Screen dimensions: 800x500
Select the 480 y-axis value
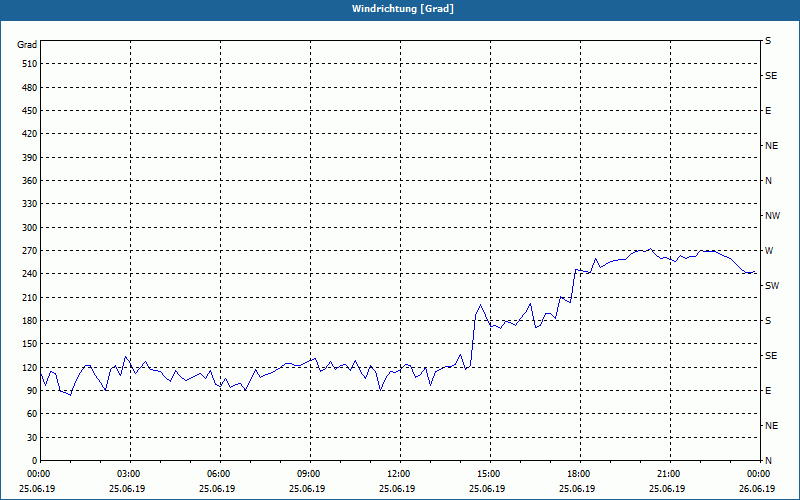click(30, 87)
